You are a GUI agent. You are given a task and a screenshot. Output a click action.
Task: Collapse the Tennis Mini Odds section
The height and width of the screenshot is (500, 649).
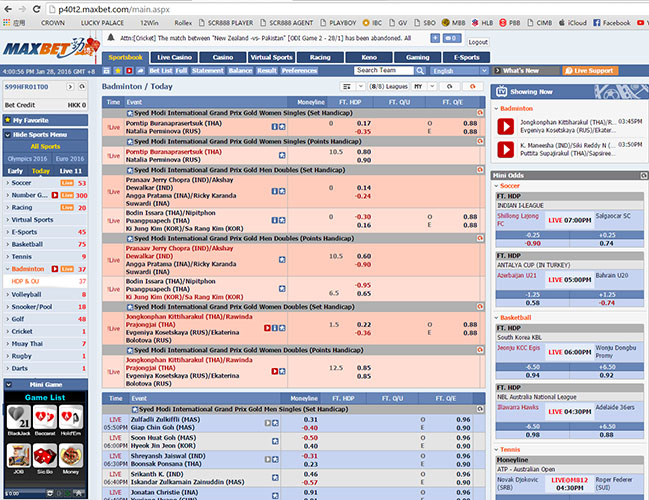pos(496,450)
